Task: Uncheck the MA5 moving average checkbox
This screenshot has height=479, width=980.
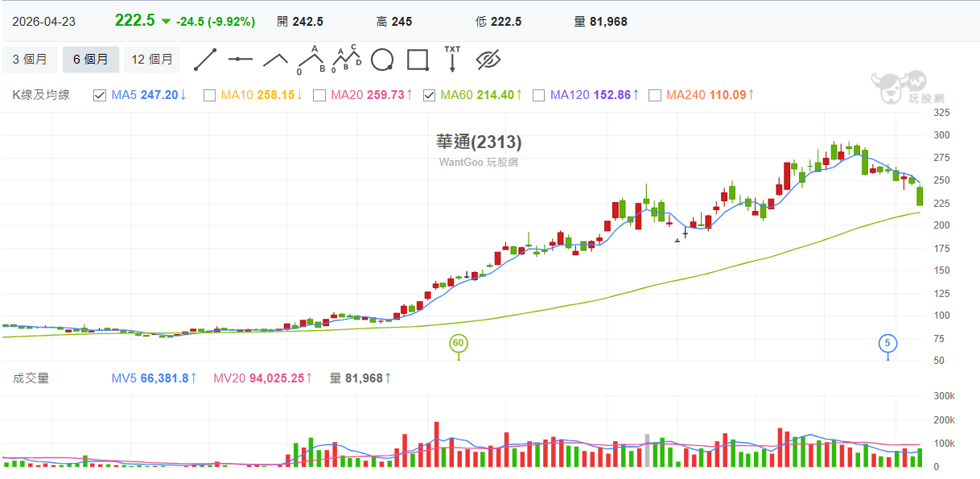Action: [x=100, y=95]
